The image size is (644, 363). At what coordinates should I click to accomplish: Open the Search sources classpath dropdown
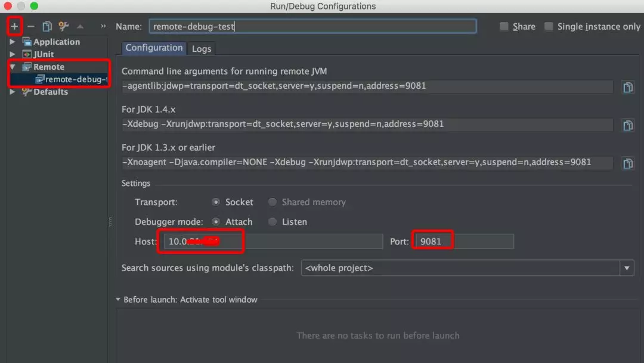627,268
